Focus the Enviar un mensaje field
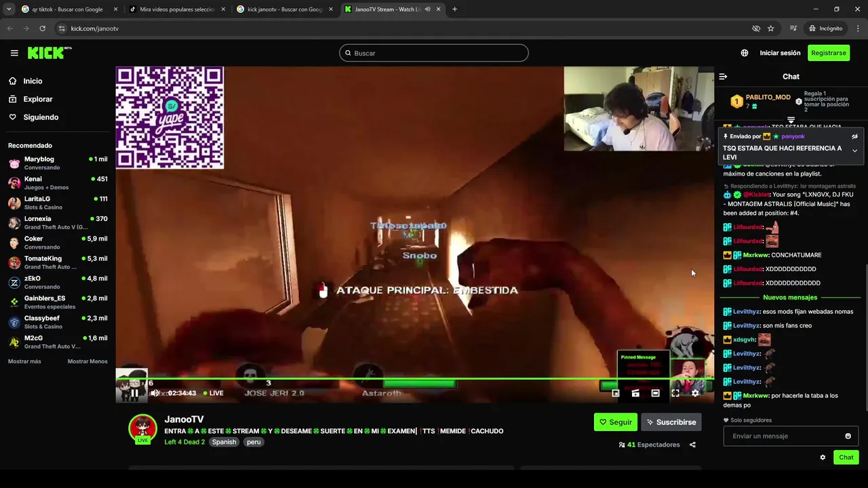868x488 pixels. pyautogui.click(x=791, y=436)
